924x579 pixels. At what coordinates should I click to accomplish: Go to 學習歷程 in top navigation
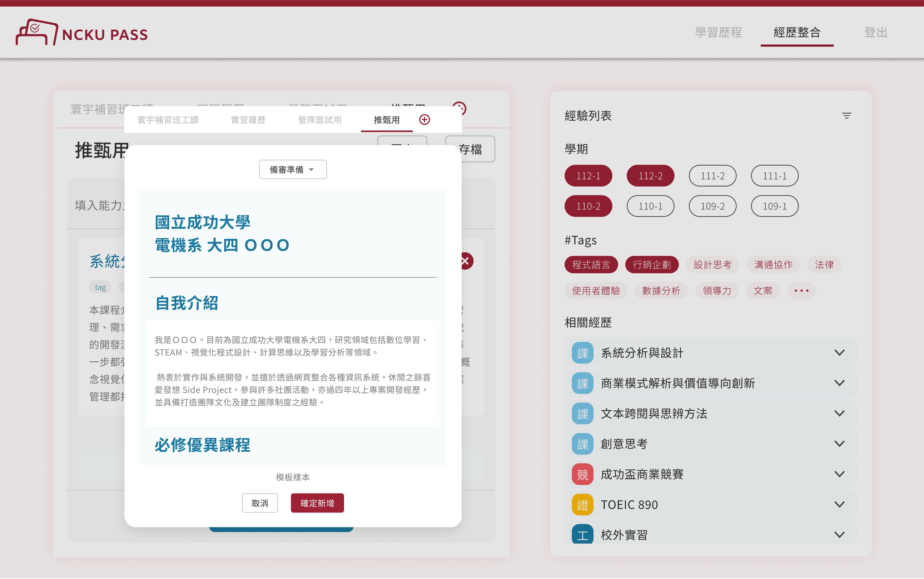(x=718, y=33)
